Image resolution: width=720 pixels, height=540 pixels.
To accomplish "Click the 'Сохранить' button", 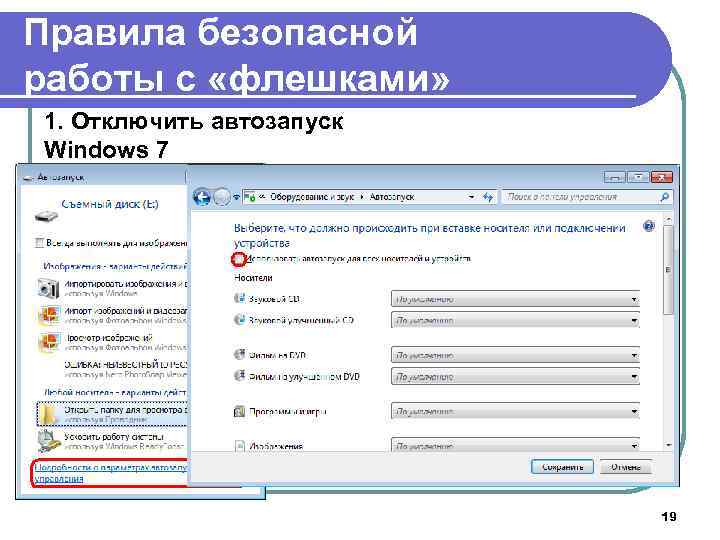I will [562, 467].
